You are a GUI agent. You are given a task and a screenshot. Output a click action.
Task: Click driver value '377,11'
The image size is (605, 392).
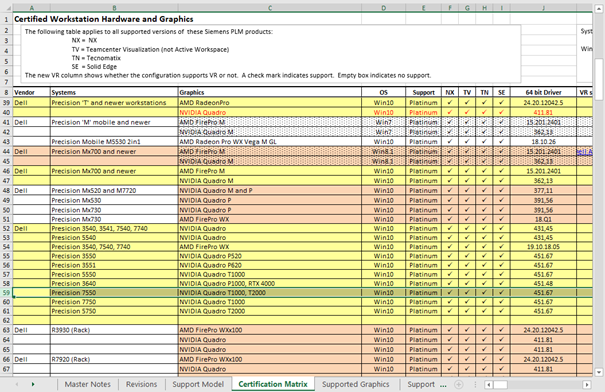coord(543,190)
